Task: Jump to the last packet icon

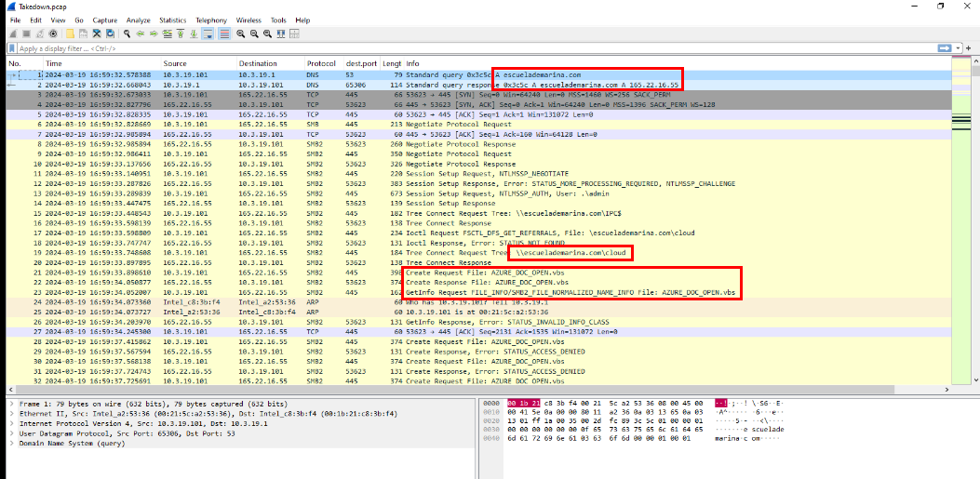Action: 193,33
